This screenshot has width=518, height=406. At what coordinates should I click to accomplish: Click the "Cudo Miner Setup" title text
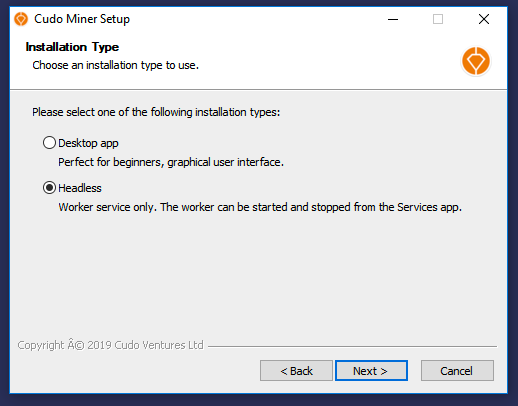(x=82, y=19)
